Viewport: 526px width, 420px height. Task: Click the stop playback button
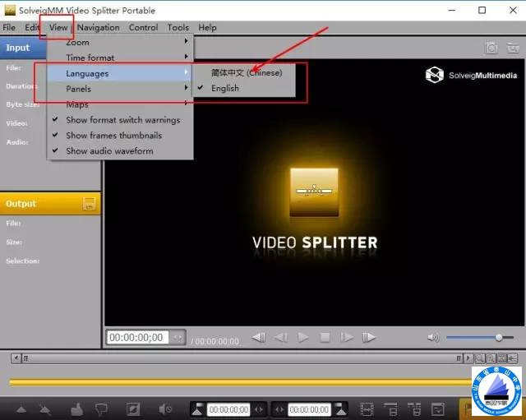tap(325, 337)
